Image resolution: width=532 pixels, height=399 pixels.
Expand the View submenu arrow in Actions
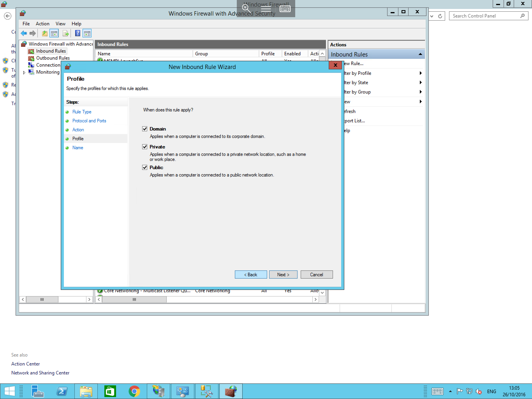pyautogui.click(x=420, y=101)
